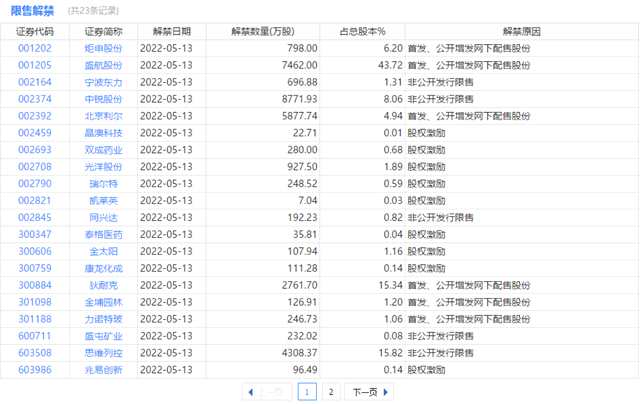Open stock code 002392 link

click(x=35, y=116)
